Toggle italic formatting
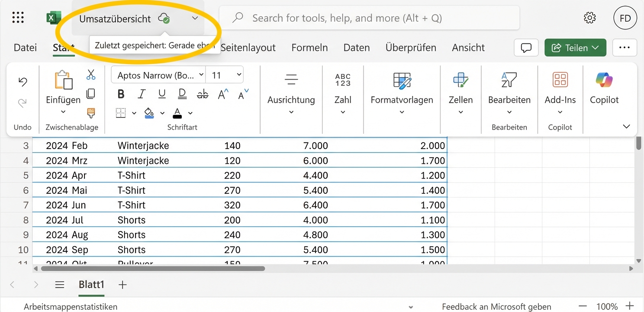 pos(141,94)
